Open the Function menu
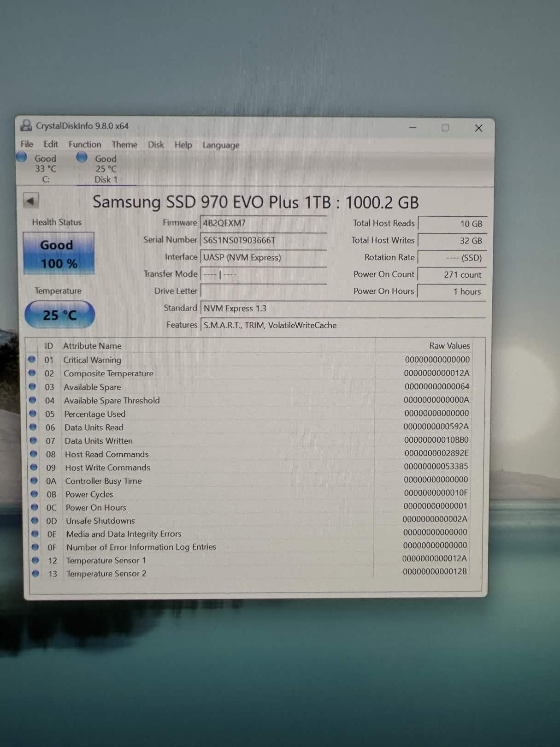The image size is (560, 747). 85,144
